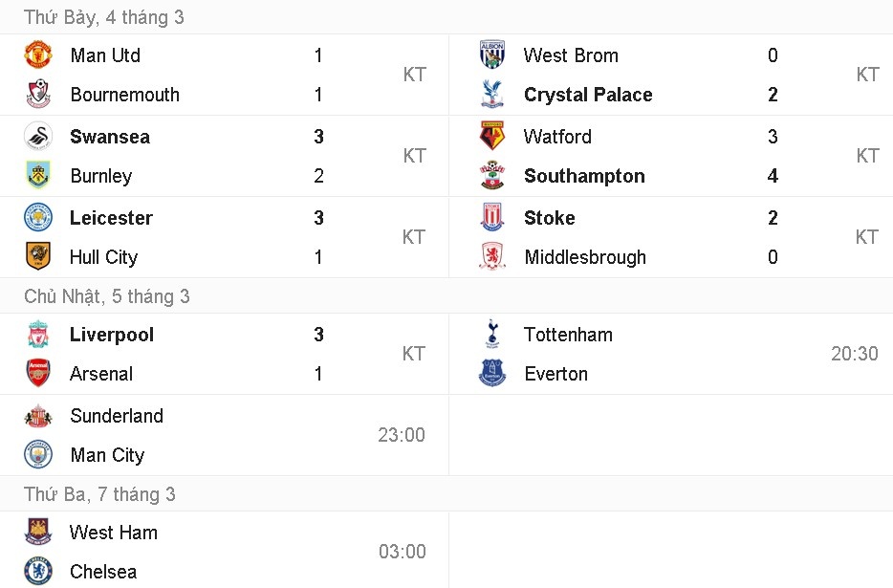Click the Swansea club crest
This screenshot has width=893, height=588.
click(x=38, y=137)
